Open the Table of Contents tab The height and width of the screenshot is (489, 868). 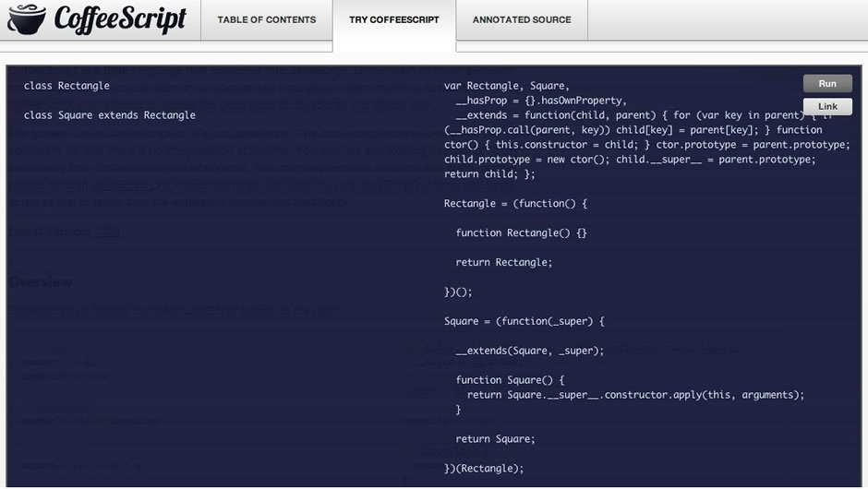click(266, 20)
